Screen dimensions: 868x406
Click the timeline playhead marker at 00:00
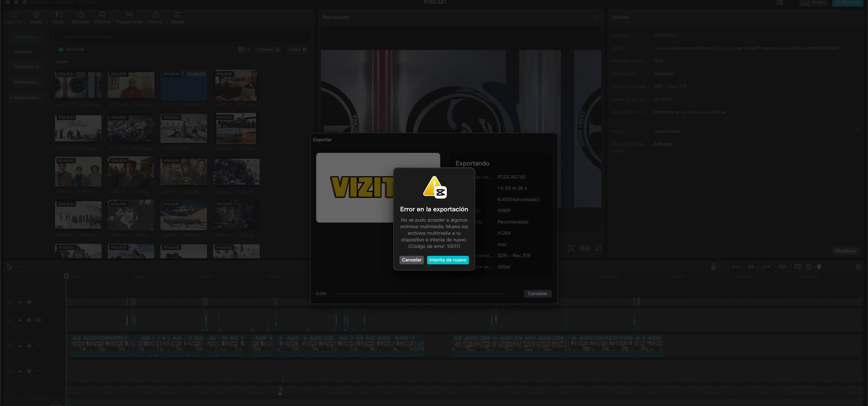(66, 276)
